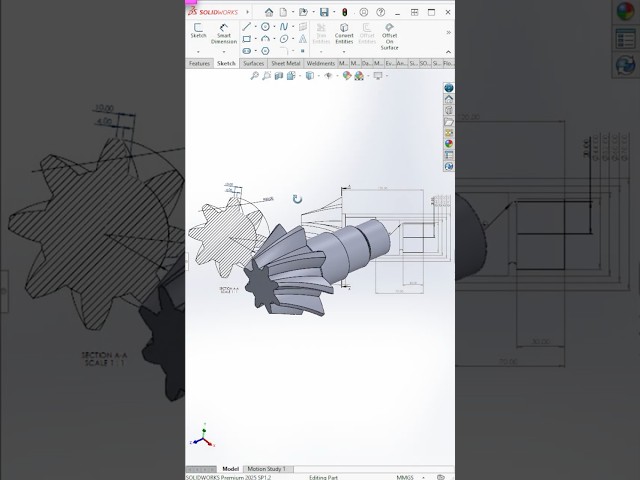Click the Zoom to Area icon
Image resolution: width=640 pixels, height=480 pixels.
[x=267, y=76]
